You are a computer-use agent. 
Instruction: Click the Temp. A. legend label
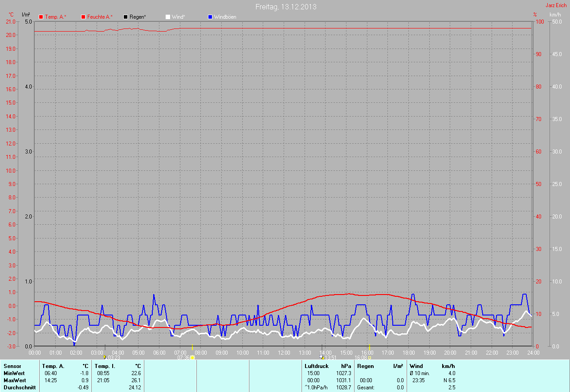pos(55,17)
